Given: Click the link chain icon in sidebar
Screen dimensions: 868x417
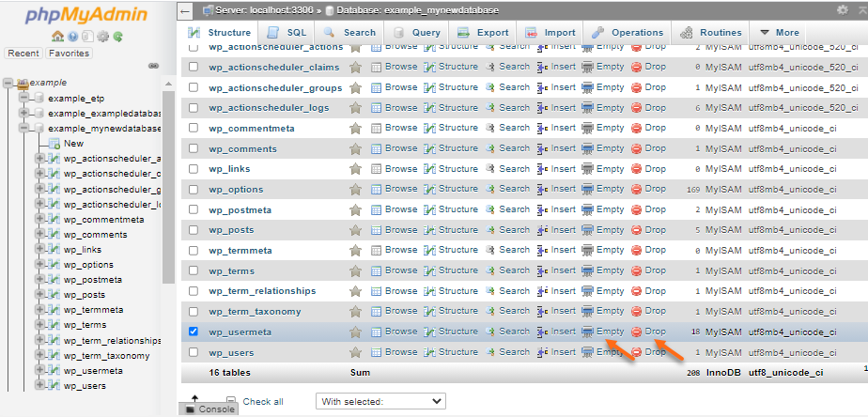Looking at the screenshot, I should pos(154,66).
